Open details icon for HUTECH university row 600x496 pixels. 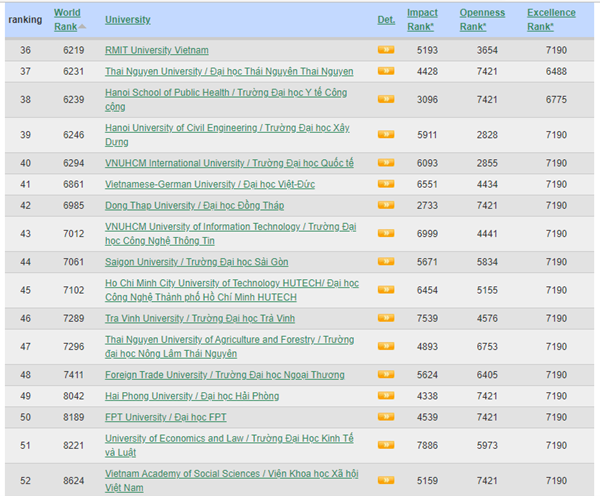pyautogui.click(x=386, y=290)
